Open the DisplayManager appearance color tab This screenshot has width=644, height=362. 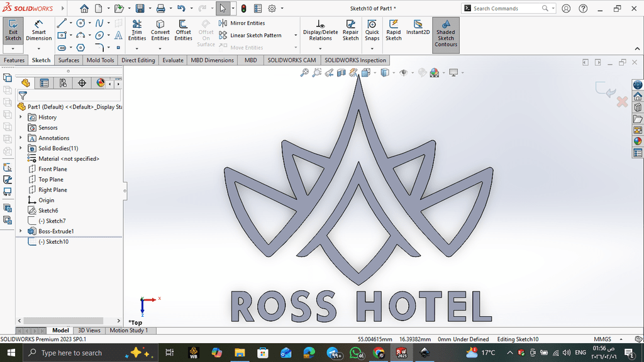tap(100, 83)
